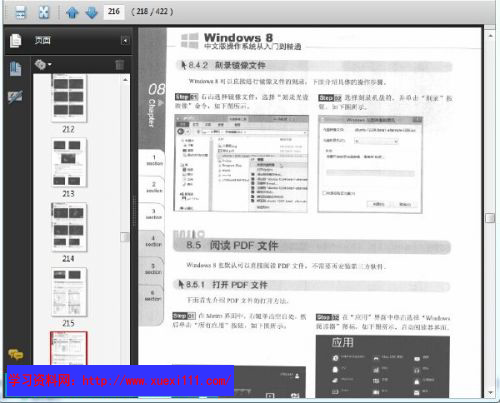The width and height of the screenshot is (500, 403).
Task: Click the page count text 218 / 422
Action: click(152, 12)
